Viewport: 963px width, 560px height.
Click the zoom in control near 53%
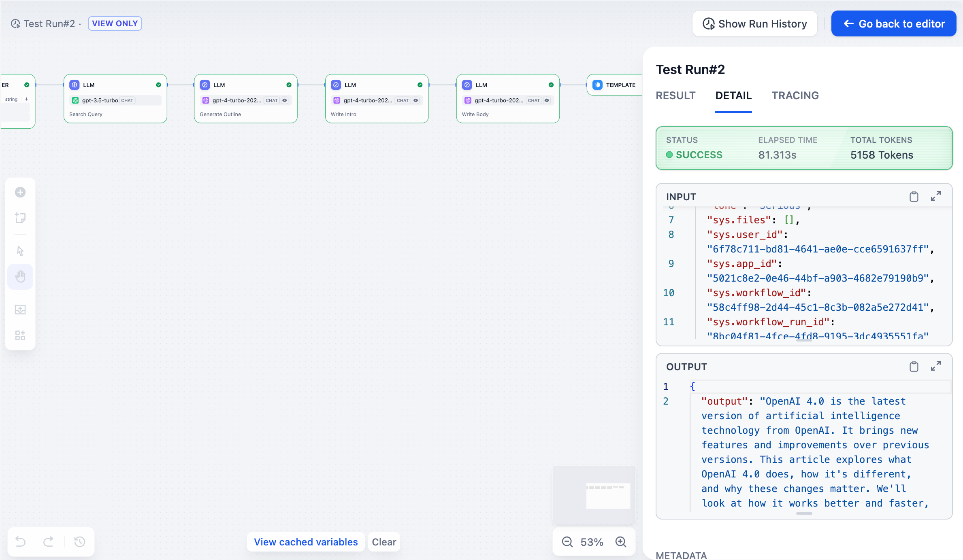[621, 542]
